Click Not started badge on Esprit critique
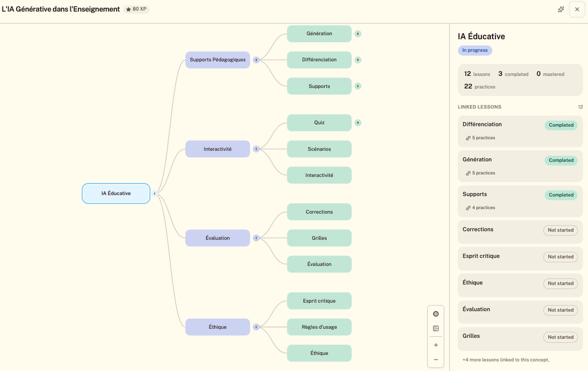Viewport: 588px width, 371px height. point(560,257)
